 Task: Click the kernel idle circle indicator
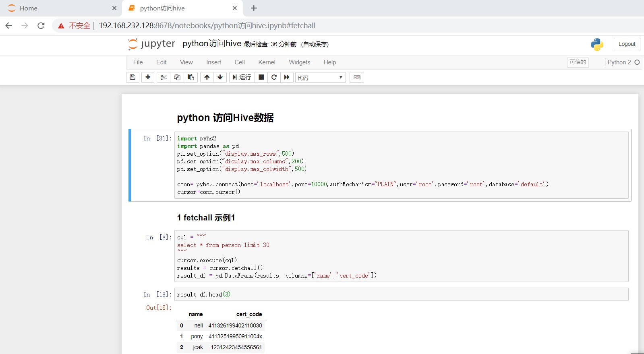pyautogui.click(x=637, y=62)
